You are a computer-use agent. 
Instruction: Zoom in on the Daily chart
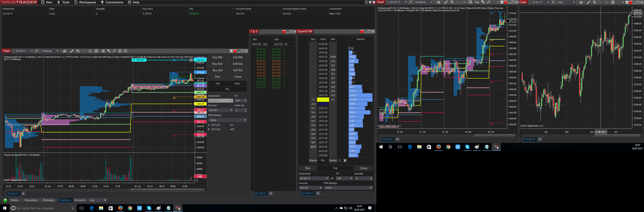(594, 2)
